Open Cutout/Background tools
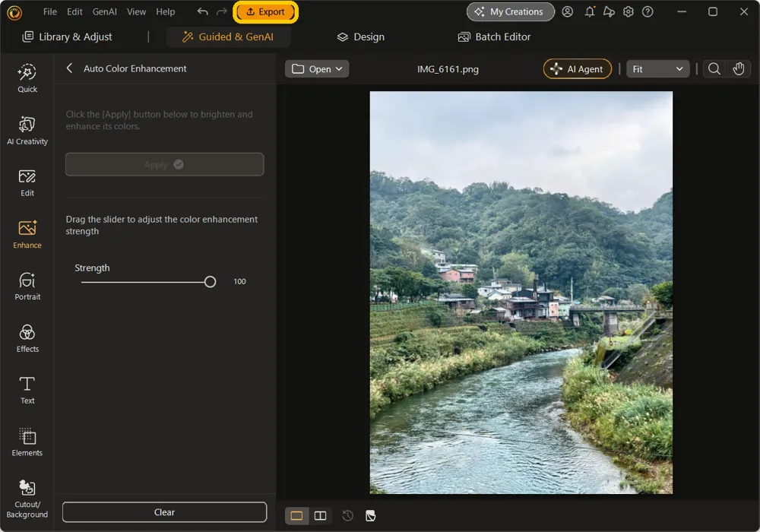The image size is (760, 532). coord(27,499)
